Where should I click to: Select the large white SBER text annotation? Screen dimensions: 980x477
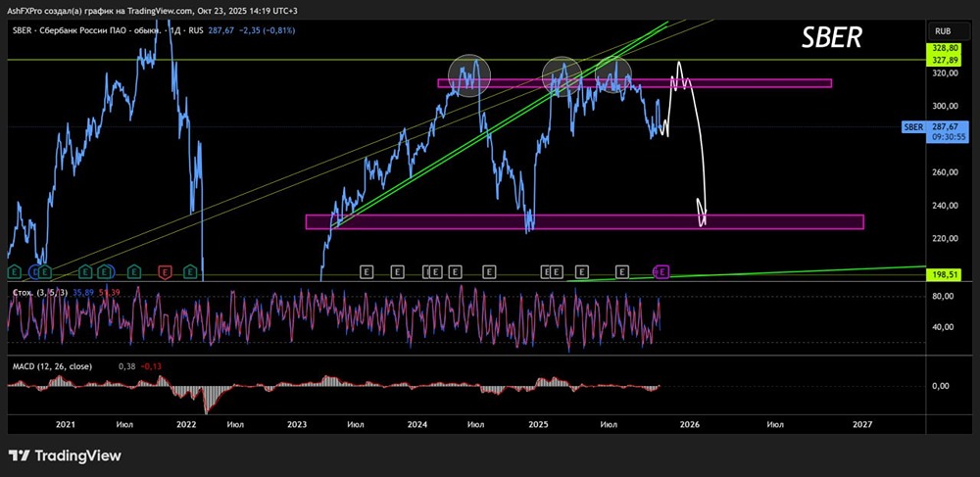[832, 37]
